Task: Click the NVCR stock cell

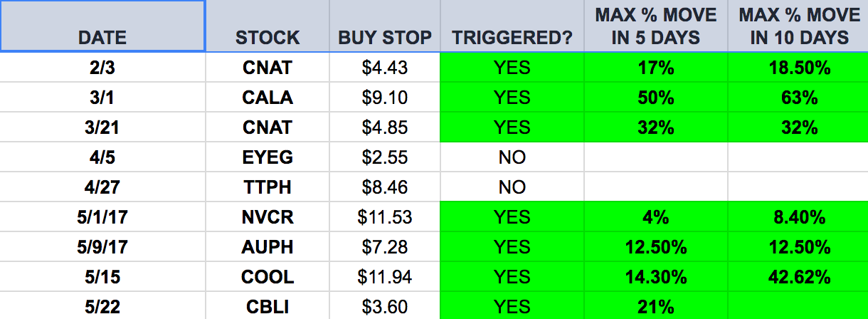Action: [x=268, y=216]
